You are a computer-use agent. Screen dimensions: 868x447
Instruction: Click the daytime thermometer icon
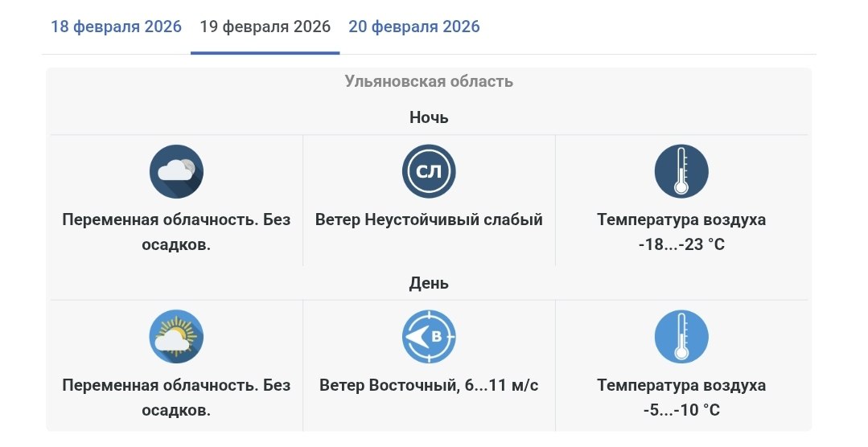[681, 336]
